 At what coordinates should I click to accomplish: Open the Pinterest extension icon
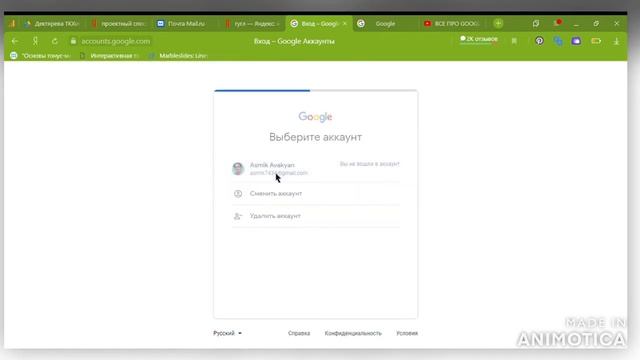pos(539,41)
